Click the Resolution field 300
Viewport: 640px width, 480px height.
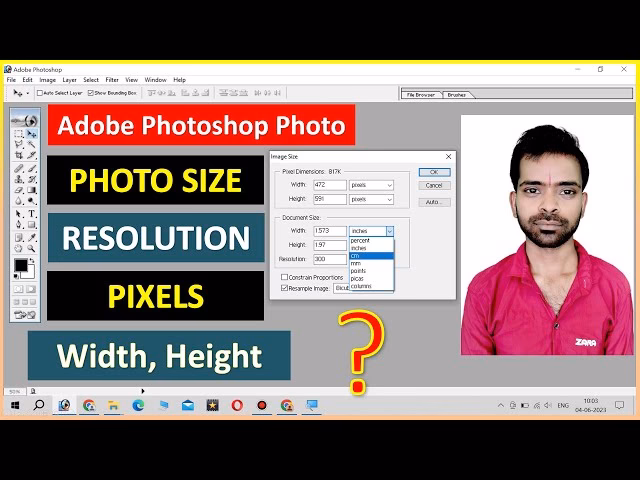tap(330, 259)
